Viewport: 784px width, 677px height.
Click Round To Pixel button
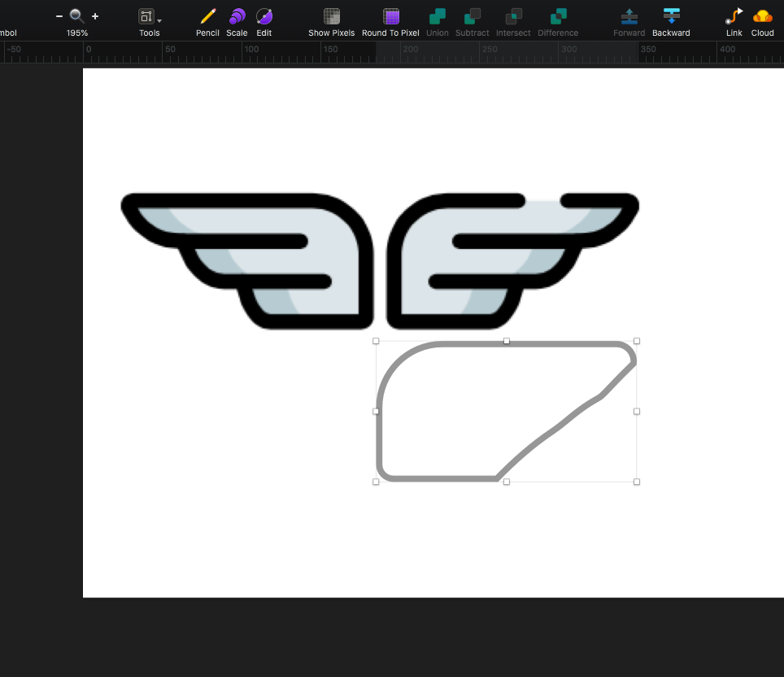(x=391, y=16)
